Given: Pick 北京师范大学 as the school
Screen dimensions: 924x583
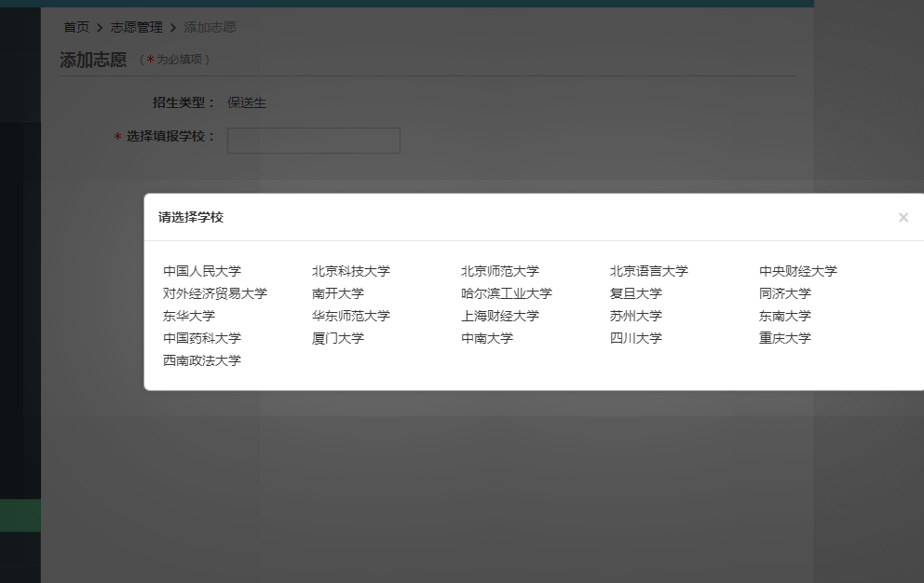Looking at the screenshot, I should [500, 271].
